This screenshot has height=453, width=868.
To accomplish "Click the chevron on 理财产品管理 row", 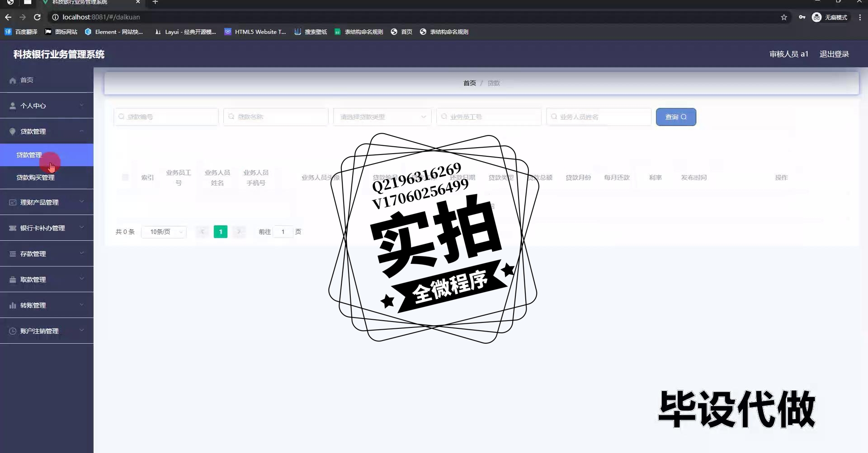I will click(x=82, y=202).
